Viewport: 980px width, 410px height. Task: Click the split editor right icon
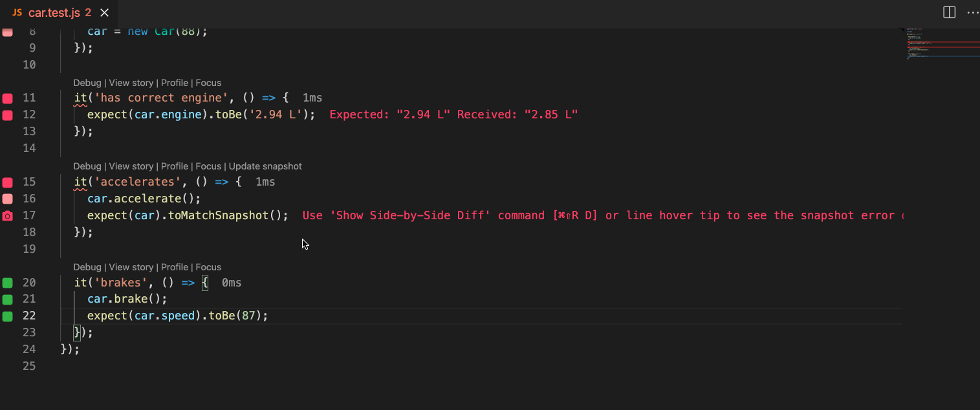949,12
